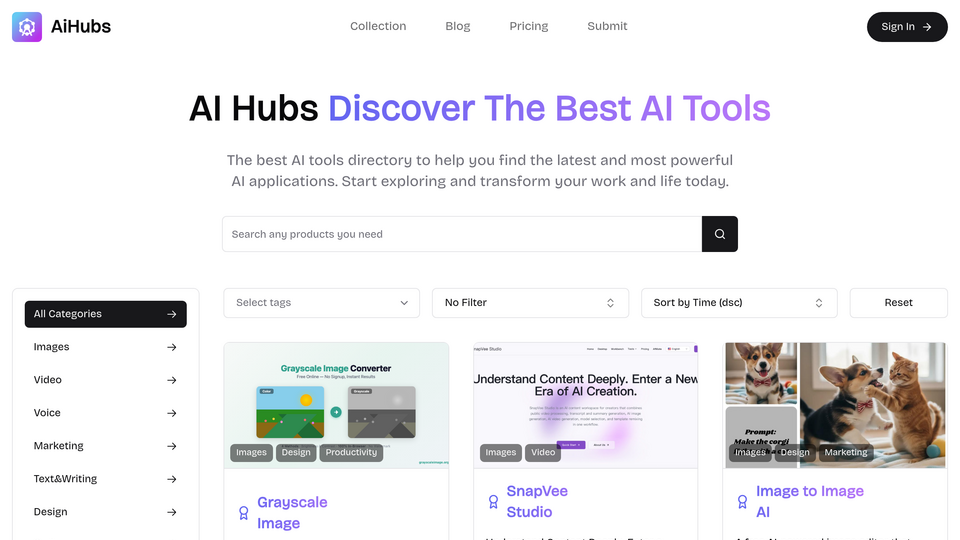Viewport: 960px width, 540px height.
Task: Click the heading 'Discover The Best AI Tools'
Action: click(549, 108)
